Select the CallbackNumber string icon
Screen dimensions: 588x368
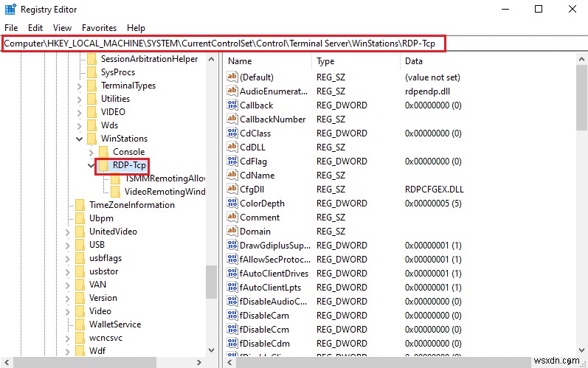[232, 119]
